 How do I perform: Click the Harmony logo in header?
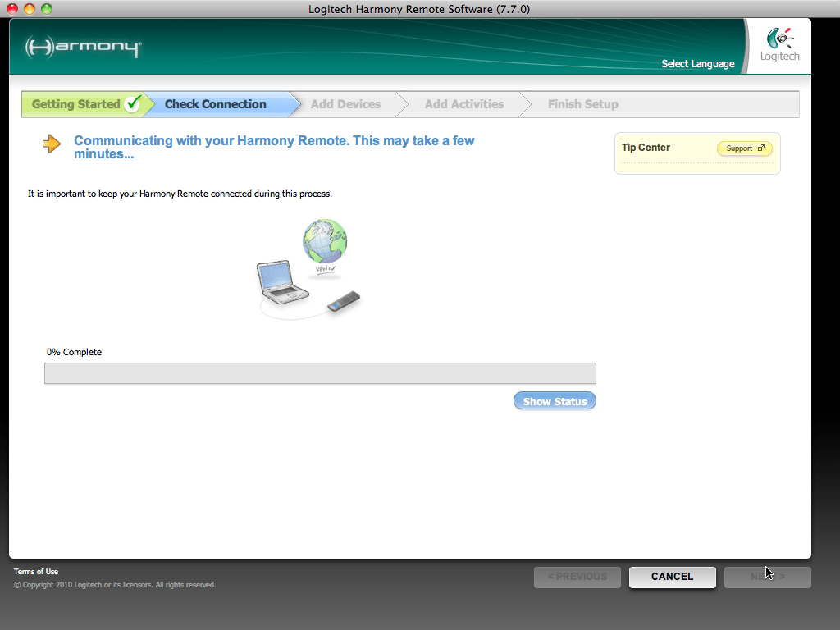tap(82, 47)
